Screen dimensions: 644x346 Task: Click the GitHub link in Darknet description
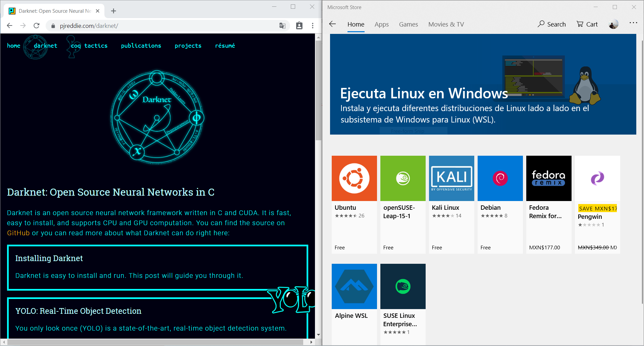click(x=18, y=233)
